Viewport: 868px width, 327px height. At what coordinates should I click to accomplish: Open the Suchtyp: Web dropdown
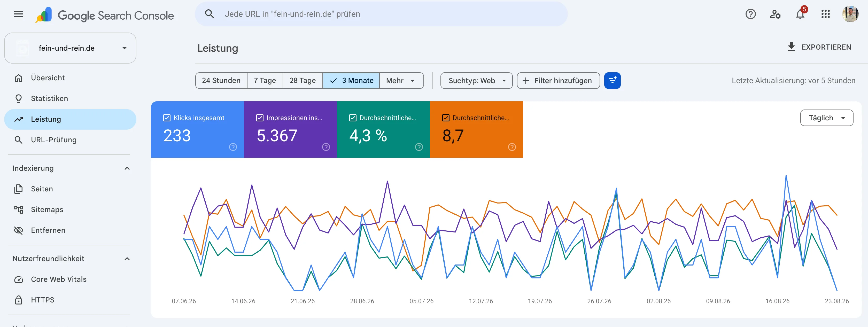tap(476, 81)
